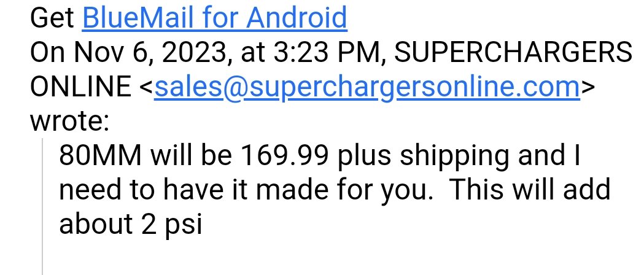Click the word "ONLINE" in the sender name
The height and width of the screenshot is (275, 644).
(80, 87)
